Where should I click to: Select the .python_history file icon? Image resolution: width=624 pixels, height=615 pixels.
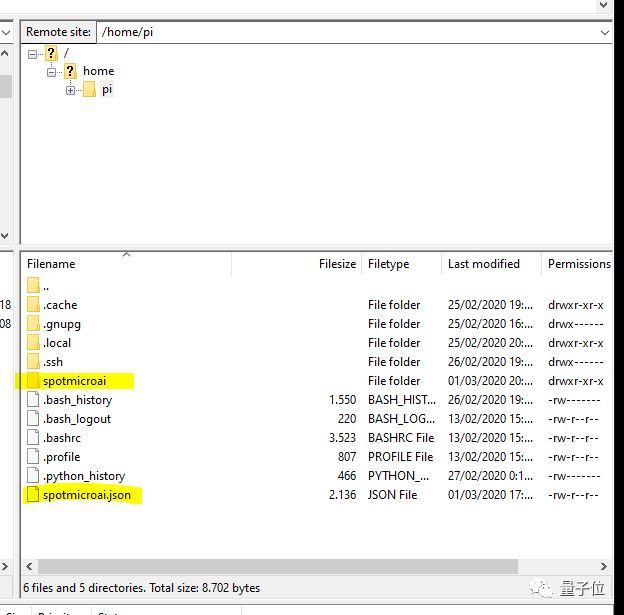[33, 476]
